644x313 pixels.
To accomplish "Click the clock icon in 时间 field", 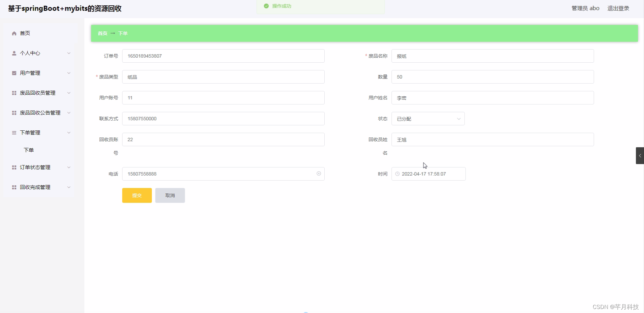I will (397, 174).
